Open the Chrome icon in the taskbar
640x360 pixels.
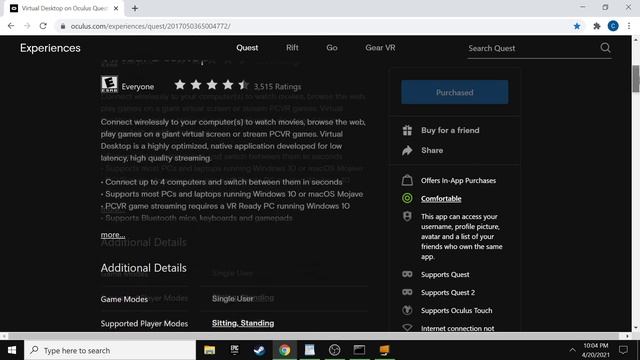coord(284,350)
